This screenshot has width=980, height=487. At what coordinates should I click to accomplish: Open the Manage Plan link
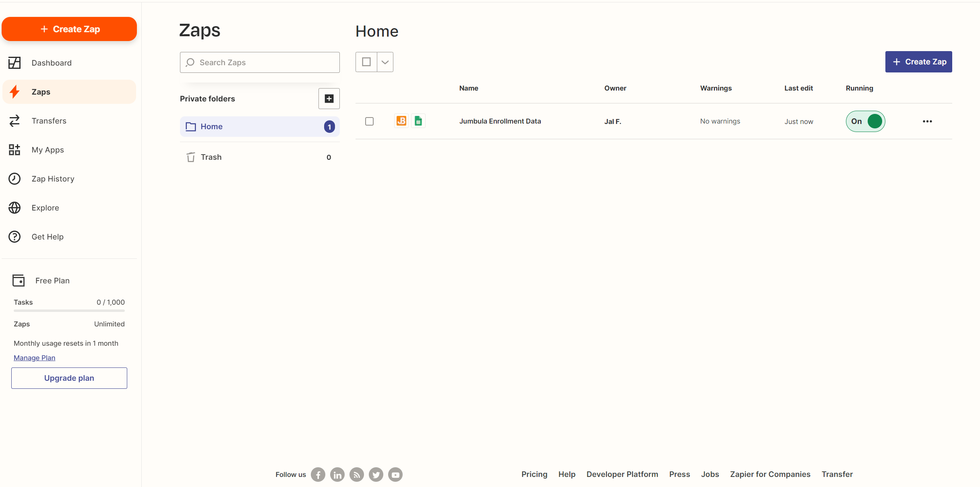(x=35, y=358)
